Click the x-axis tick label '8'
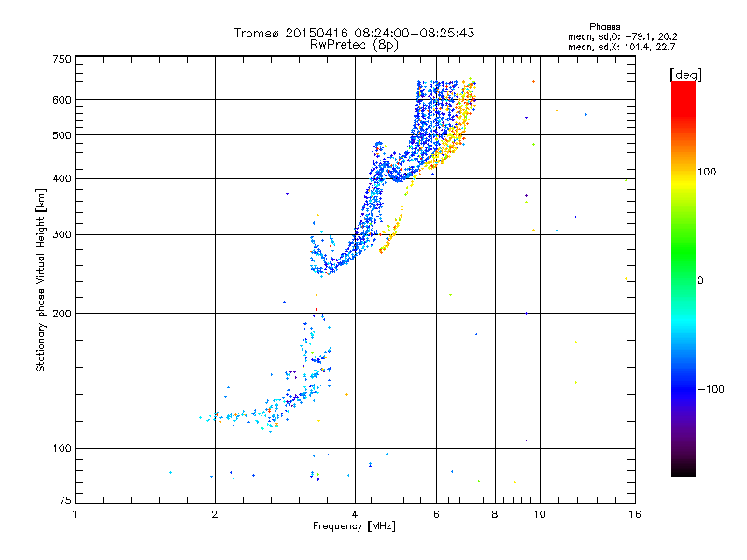 (495, 514)
